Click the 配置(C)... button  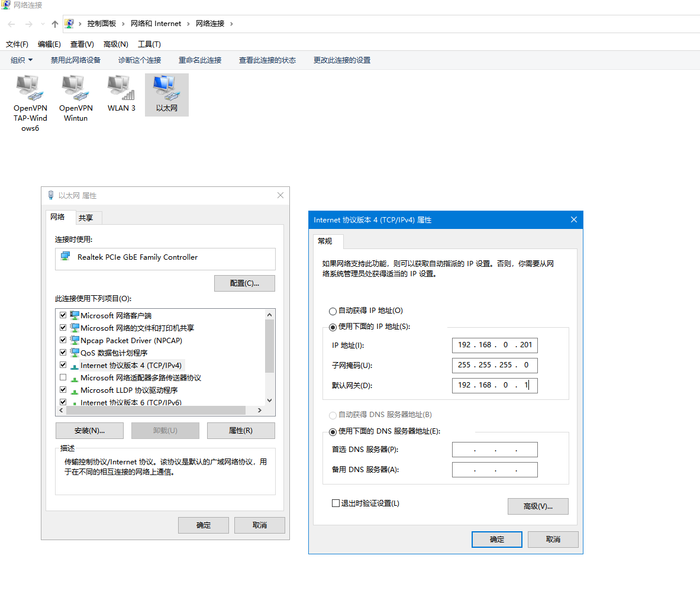tap(244, 283)
